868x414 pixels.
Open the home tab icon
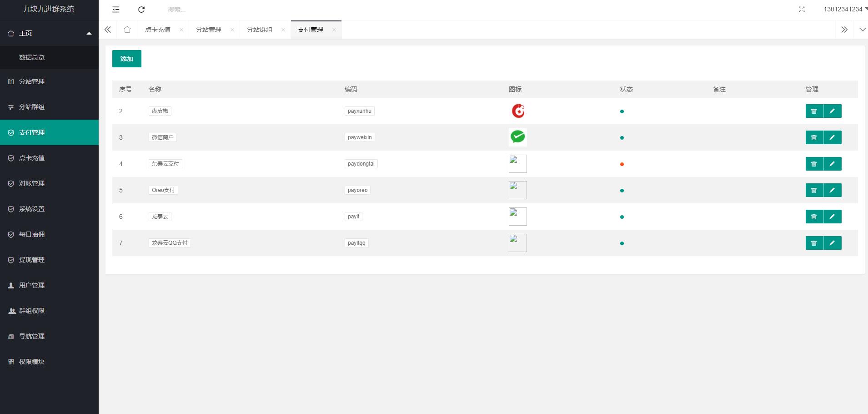click(127, 30)
